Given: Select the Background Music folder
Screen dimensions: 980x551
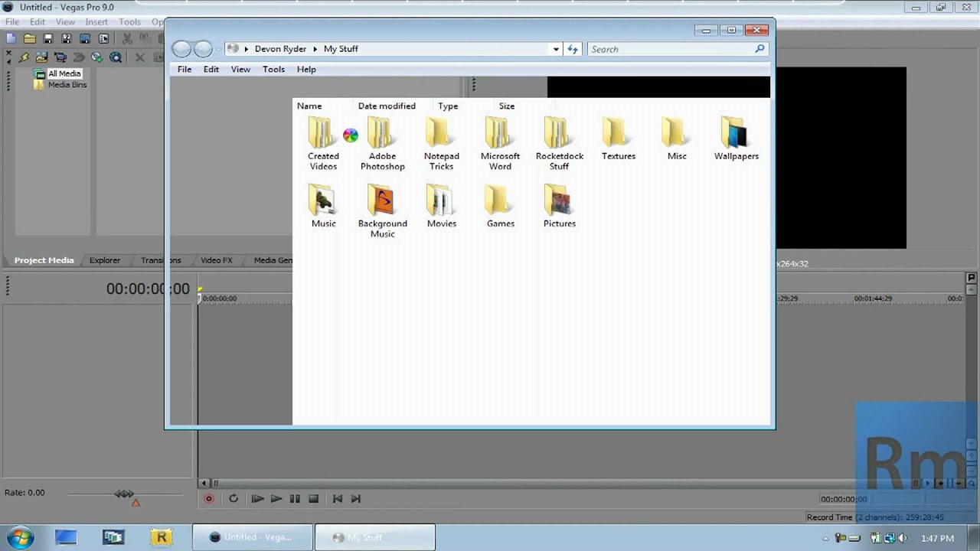Looking at the screenshot, I should click(x=382, y=211).
